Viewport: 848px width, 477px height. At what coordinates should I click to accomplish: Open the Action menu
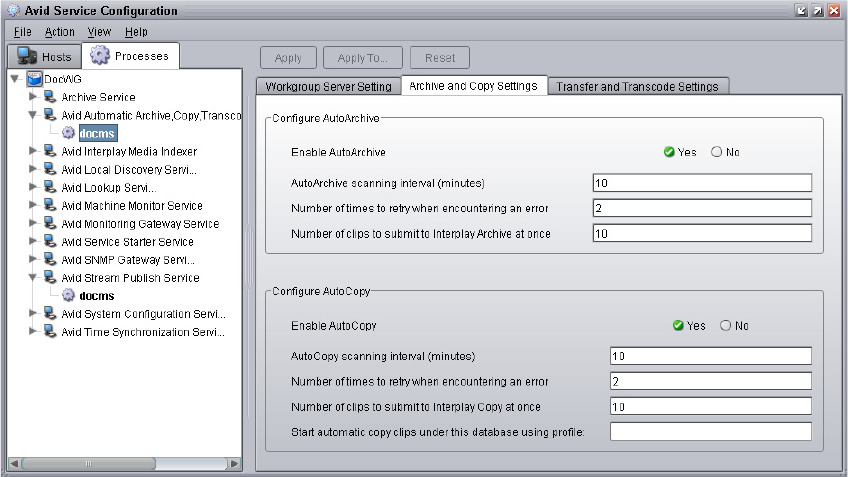tap(59, 32)
